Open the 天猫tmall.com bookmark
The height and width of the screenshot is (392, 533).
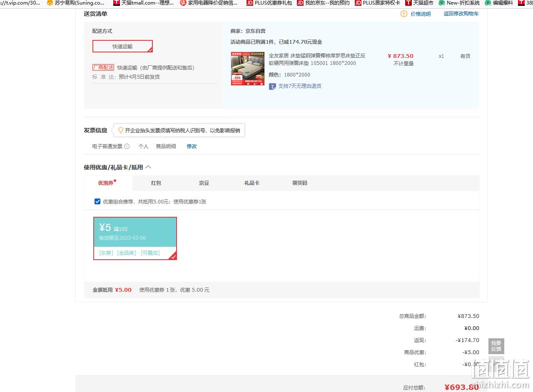pos(144,3)
